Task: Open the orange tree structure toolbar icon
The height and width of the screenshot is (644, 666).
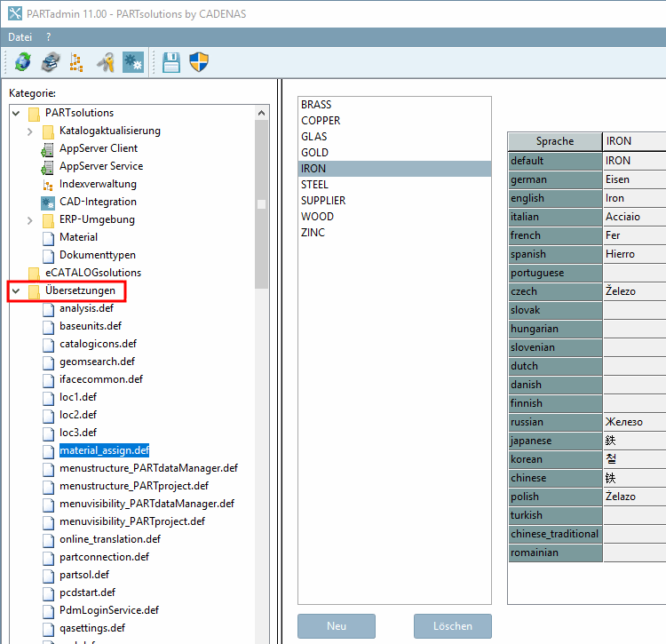Action: tap(76, 61)
